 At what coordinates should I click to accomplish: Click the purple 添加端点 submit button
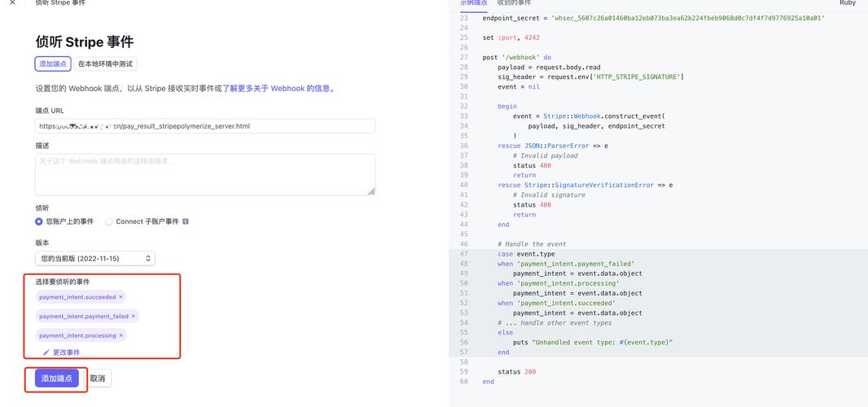pos(57,379)
